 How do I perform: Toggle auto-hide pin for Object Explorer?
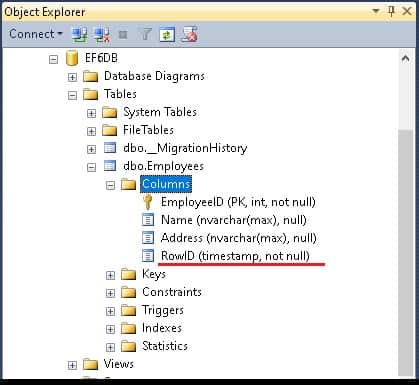(x=391, y=11)
